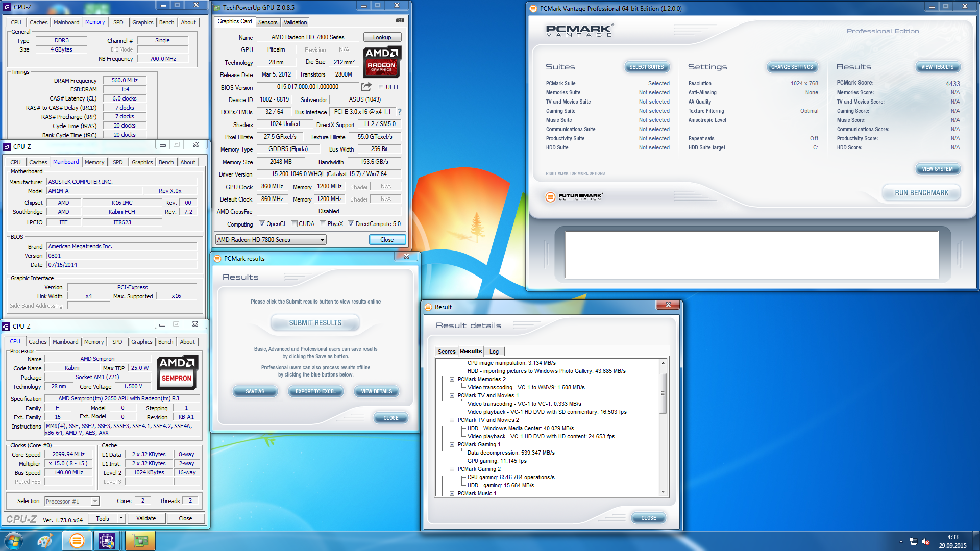Screen dimensions: 980x551
Task: Click Result dialog title bar icon
Action: pyautogui.click(x=428, y=307)
